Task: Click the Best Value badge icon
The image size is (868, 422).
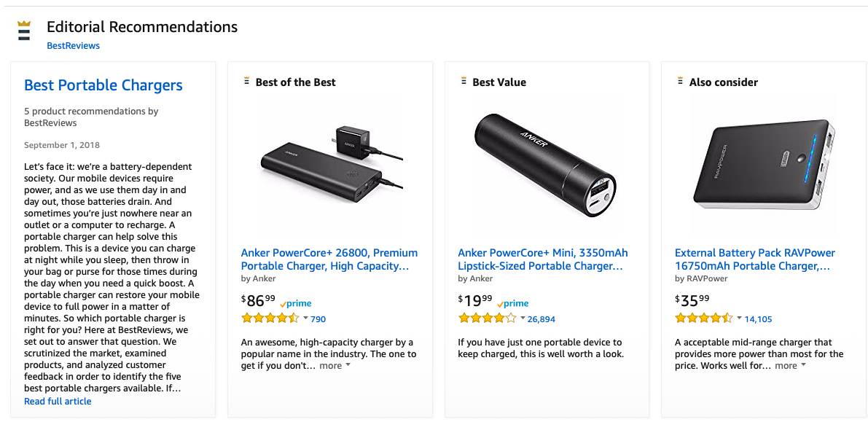Action: point(464,82)
